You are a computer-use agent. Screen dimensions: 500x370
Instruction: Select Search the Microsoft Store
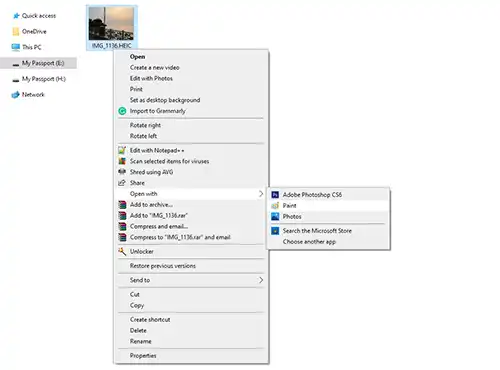point(328,231)
